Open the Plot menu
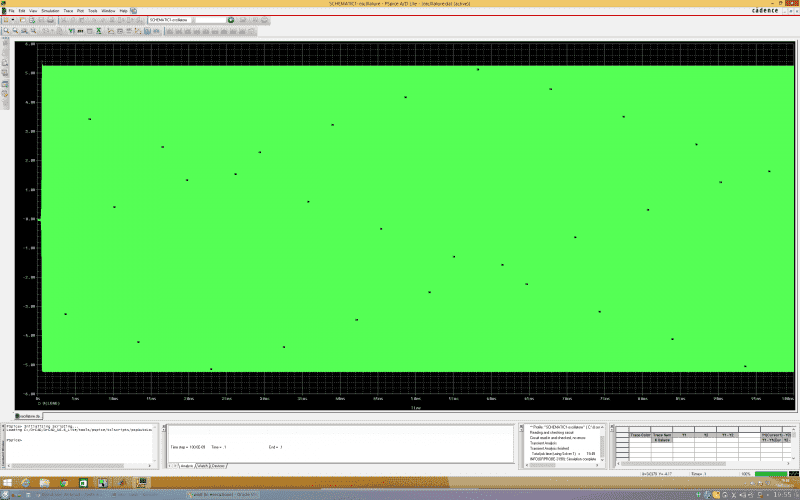 pos(81,10)
